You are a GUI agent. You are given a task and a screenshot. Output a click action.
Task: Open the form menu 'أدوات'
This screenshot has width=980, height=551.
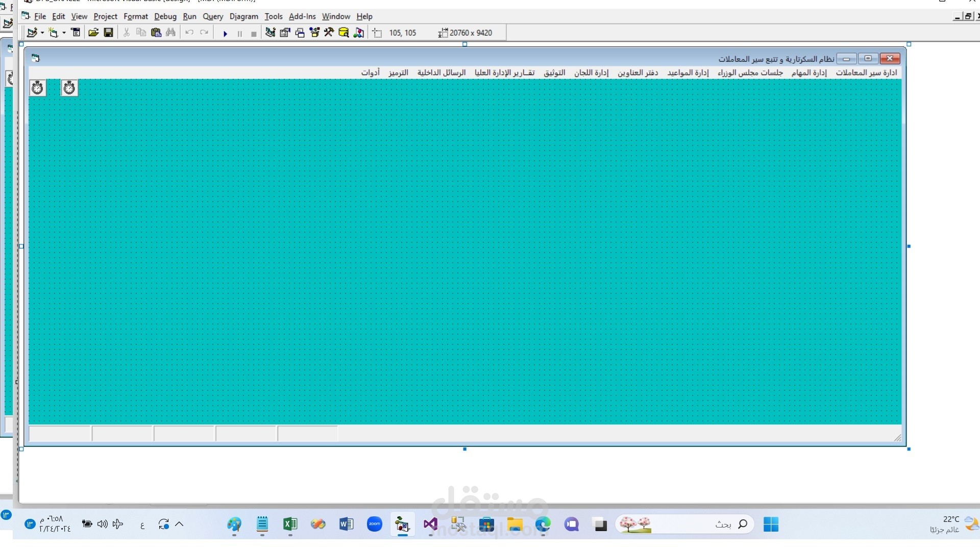371,72
